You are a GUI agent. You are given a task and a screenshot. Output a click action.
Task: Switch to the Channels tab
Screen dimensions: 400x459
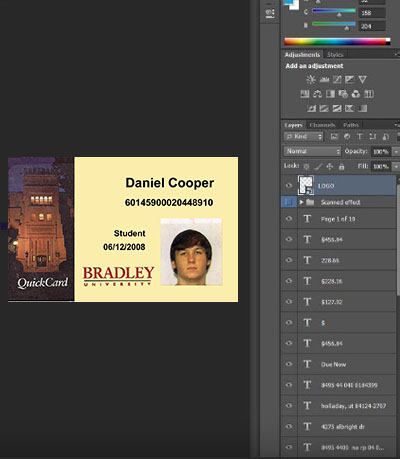pos(322,125)
